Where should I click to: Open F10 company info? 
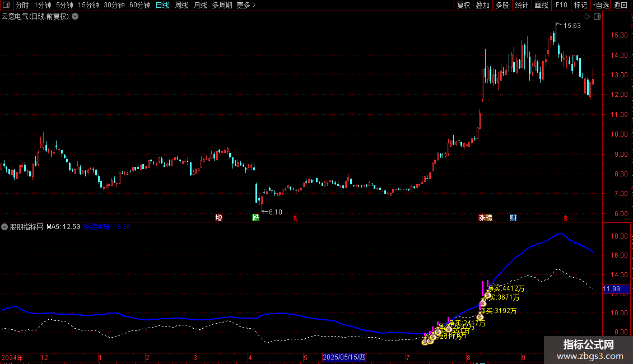(x=561, y=5)
